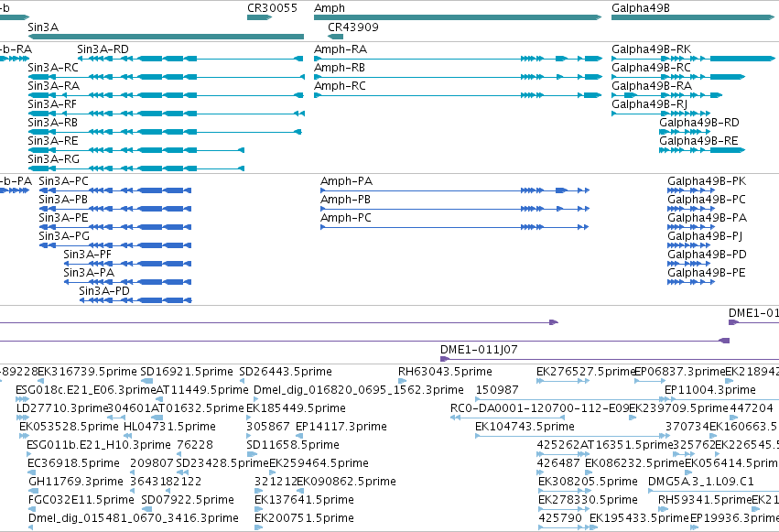Select protein Galpha49B-PE
Image resolution: width=779 pixels, height=532 pixels.
coord(691,283)
